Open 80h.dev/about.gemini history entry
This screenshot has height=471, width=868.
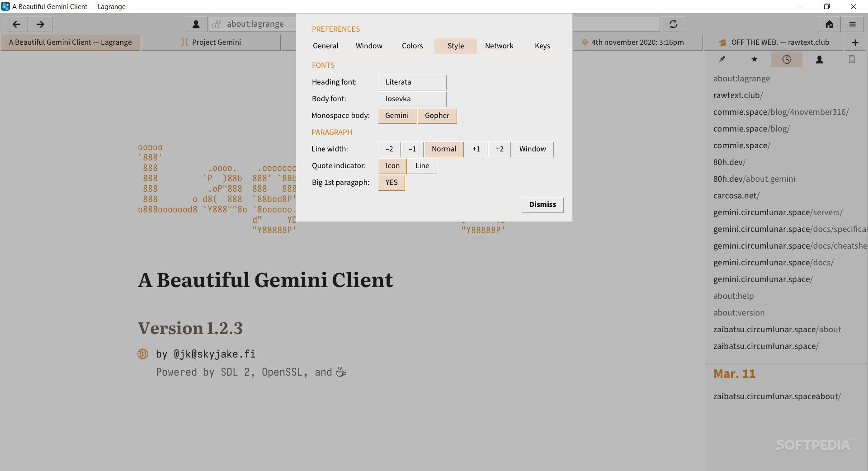point(786,179)
